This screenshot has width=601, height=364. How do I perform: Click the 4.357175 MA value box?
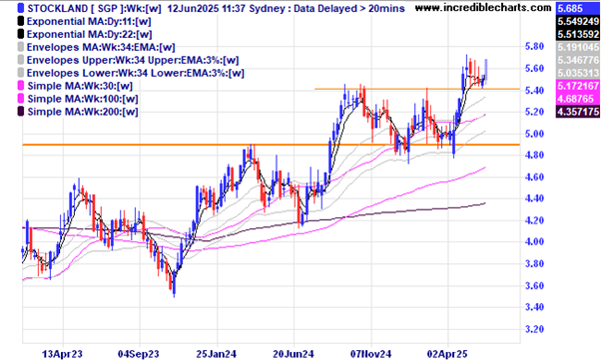[578, 112]
